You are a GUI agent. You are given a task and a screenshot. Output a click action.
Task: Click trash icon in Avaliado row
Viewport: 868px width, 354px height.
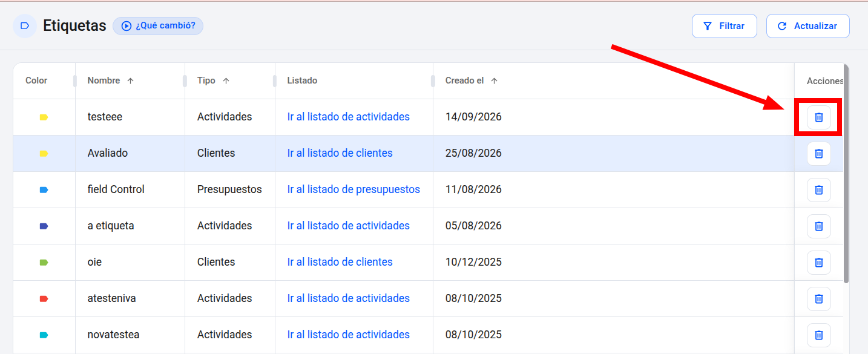[x=818, y=153]
